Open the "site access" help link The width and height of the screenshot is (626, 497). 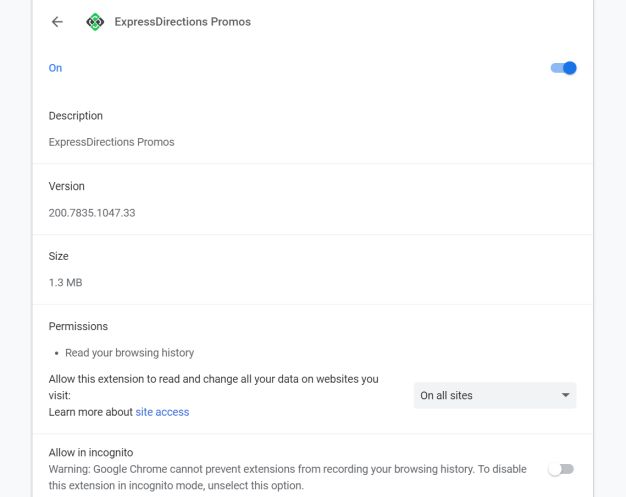click(x=162, y=412)
